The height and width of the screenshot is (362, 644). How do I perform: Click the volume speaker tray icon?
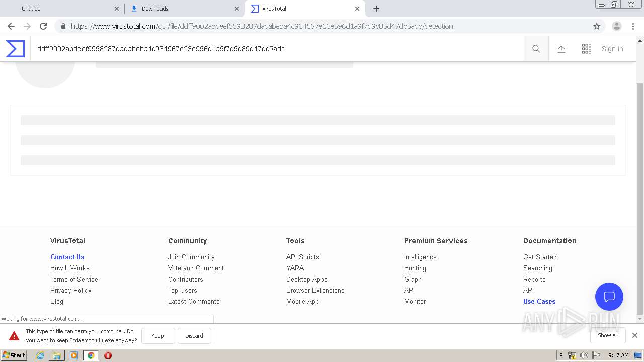[584, 355]
